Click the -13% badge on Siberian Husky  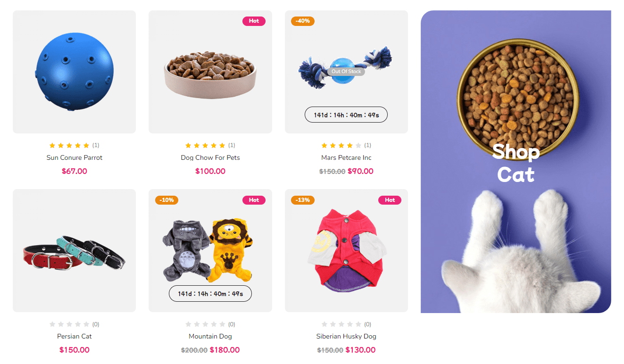coord(303,200)
